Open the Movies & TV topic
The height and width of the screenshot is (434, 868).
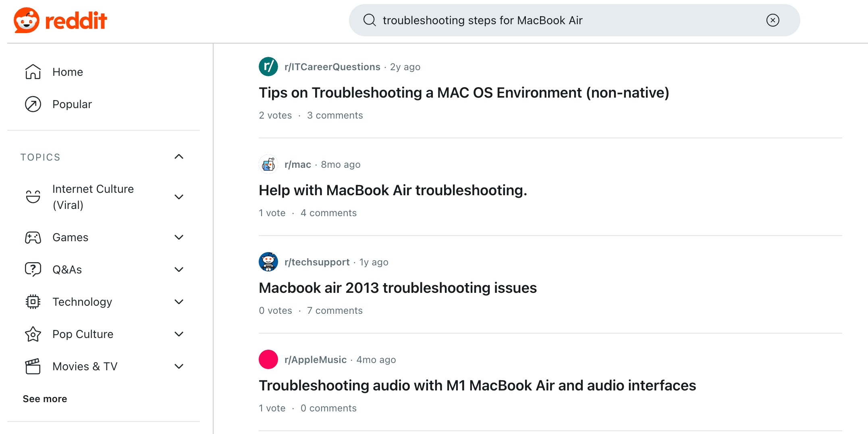pyautogui.click(x=85, y=366)
